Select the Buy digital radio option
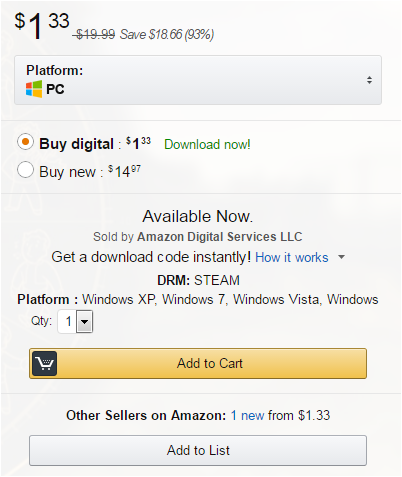 (x=25, y=142)
